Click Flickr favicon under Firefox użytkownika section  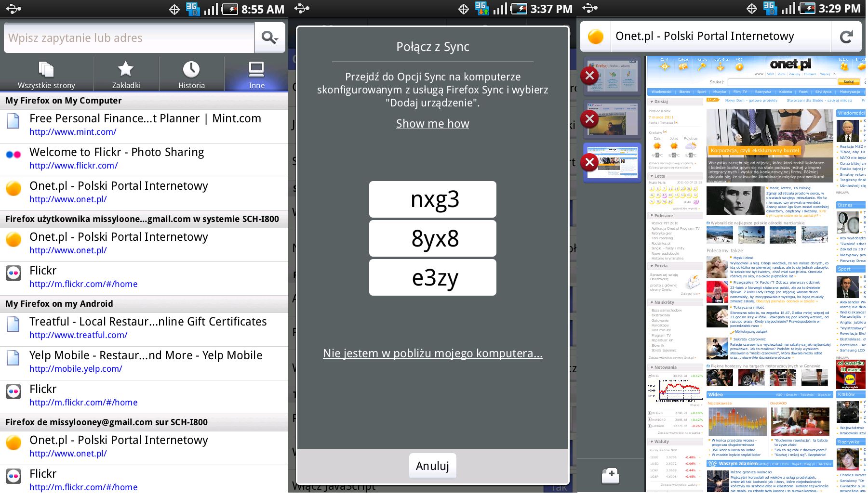click(x=13, y=273)
